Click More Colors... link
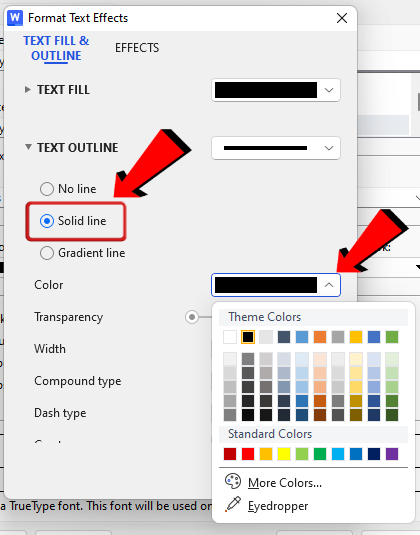The height and width of the screenshot is (535, 420). tap(285, 483)
